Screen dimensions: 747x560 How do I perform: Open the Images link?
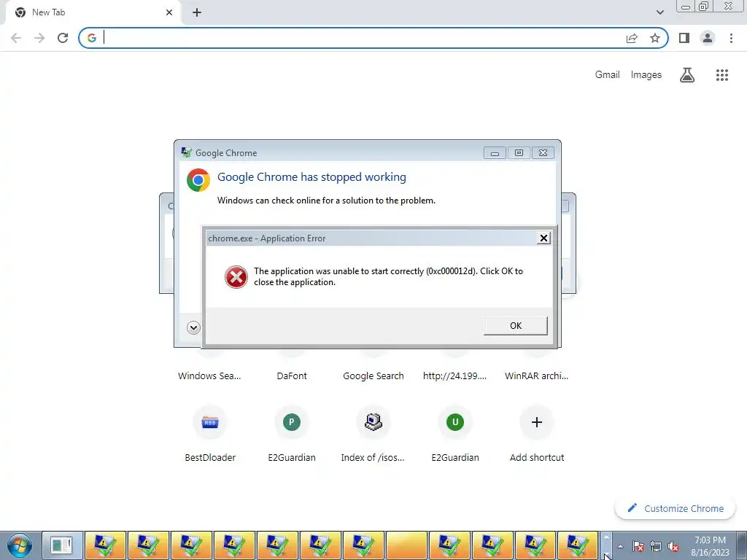[x=646, y=75]
